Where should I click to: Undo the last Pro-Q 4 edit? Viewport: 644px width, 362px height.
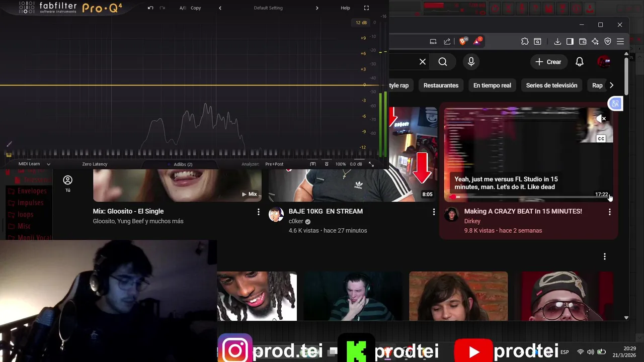coord(150,8)
